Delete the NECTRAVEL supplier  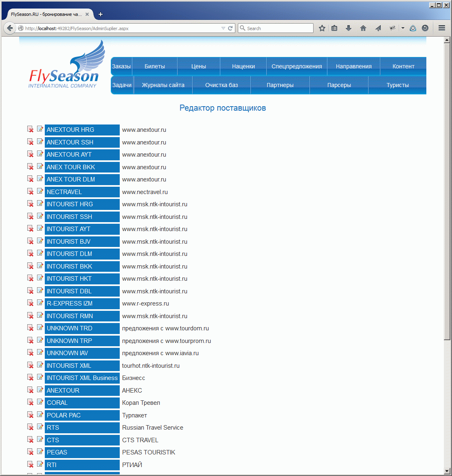tap(31, 192)
